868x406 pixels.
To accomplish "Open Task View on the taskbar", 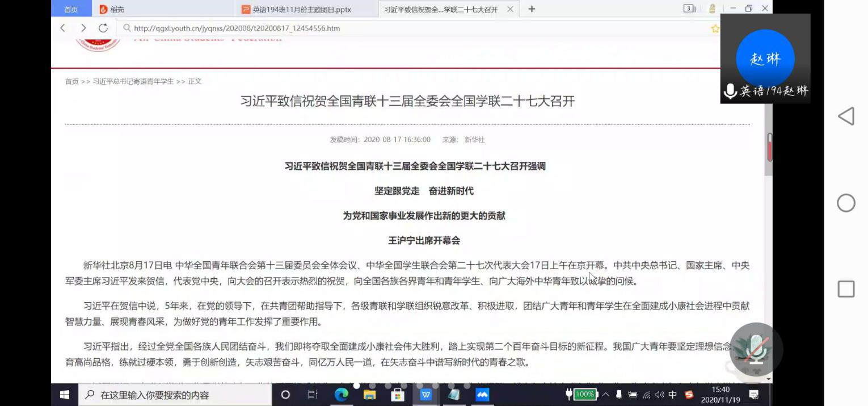I will coord(313,395).
